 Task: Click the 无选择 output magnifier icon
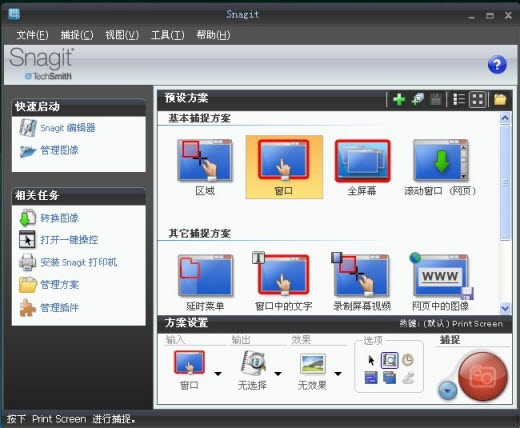click(253, 363)
